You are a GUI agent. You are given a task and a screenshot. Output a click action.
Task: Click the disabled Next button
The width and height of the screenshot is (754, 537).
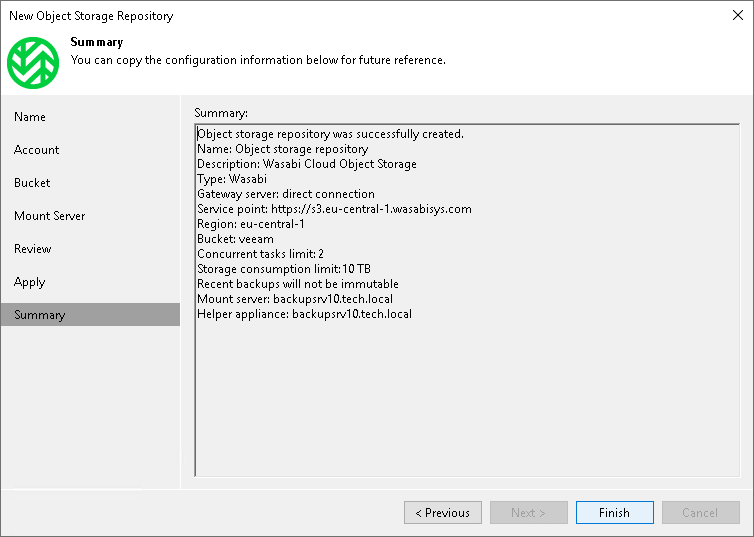(x=529, y=513)
